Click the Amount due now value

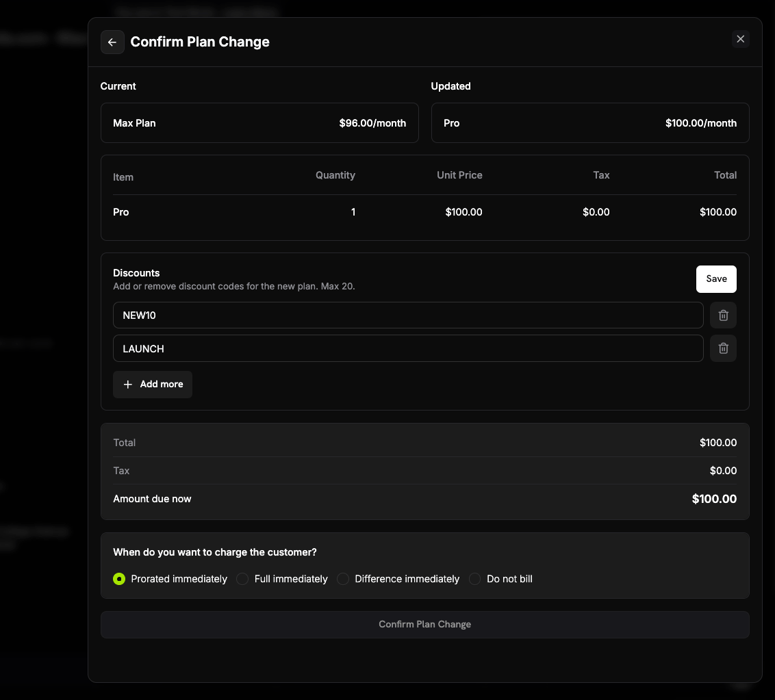tap(713, 499)
